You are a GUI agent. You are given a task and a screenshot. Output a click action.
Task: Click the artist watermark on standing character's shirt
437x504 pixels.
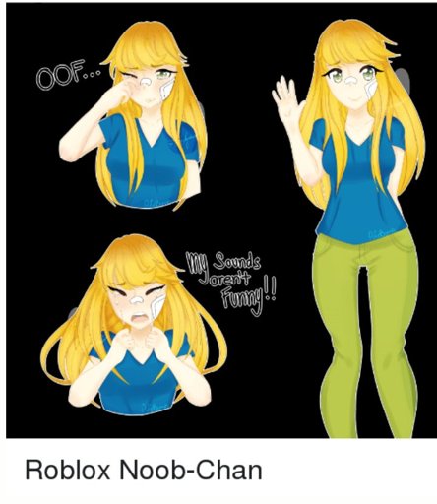pos(382,233)
